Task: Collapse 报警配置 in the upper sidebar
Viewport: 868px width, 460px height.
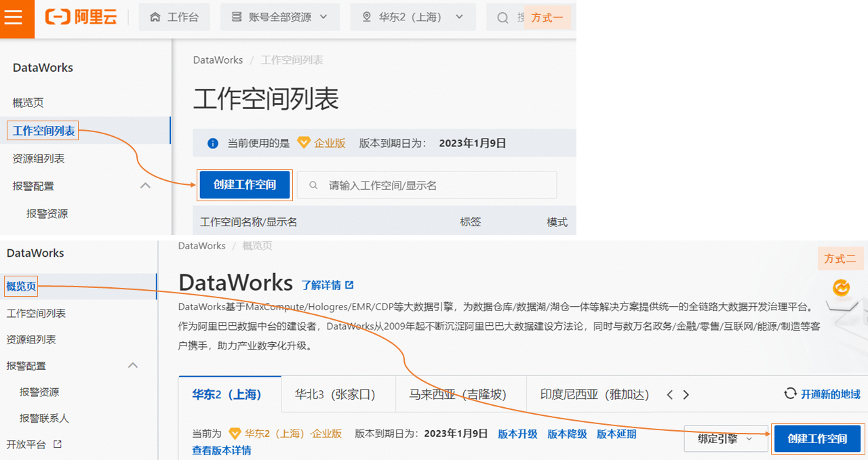Action: pos(145,186)
